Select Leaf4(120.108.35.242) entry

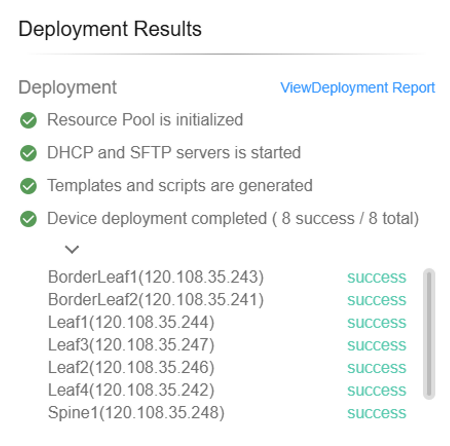(131, 390)
